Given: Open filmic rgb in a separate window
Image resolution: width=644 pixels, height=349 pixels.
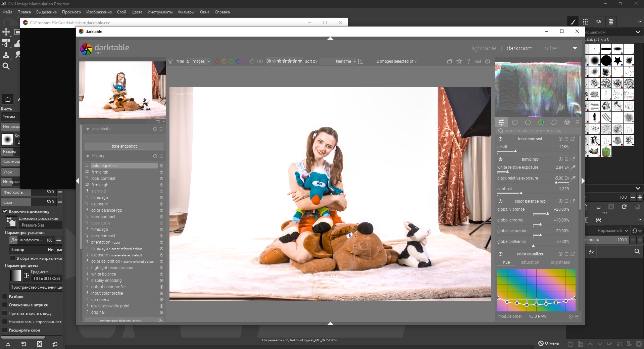Looking at the screenshot, I should tap(573, 159).
